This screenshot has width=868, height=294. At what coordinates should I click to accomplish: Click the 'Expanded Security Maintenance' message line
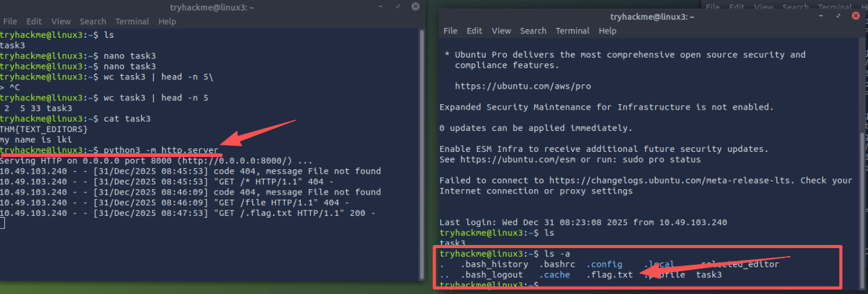point(607,107)
